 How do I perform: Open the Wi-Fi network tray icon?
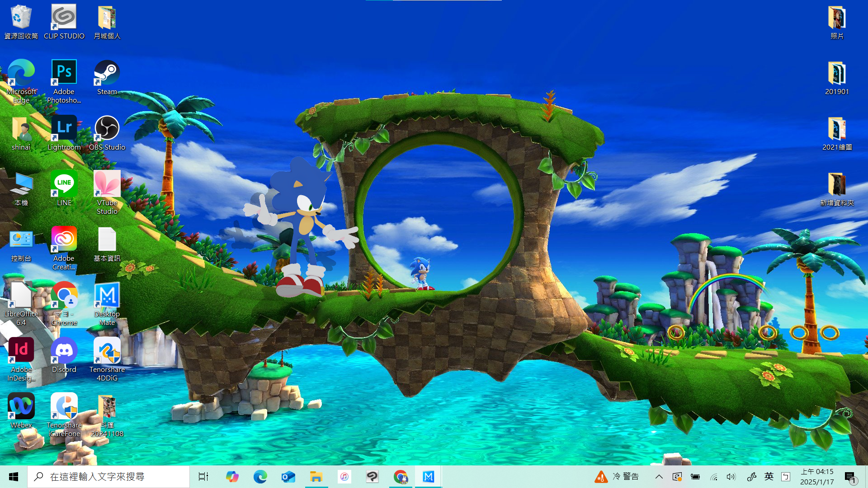point(714,477)
